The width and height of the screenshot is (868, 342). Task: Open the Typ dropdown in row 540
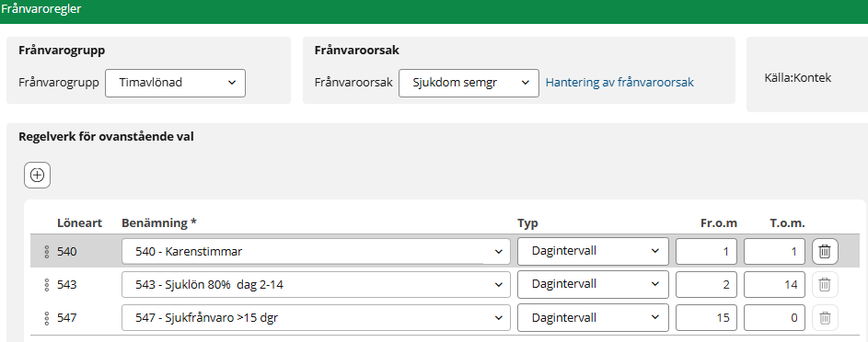tap(593, 251)
